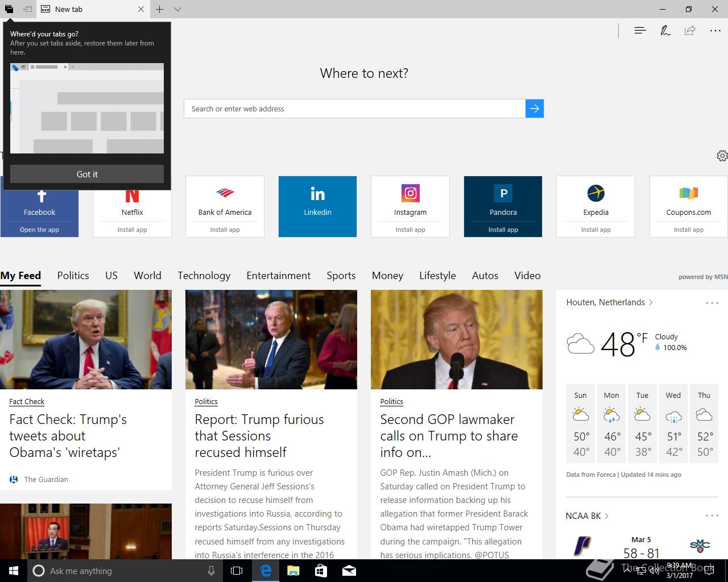This screenshot has width=728, height=582.
Task: Click the Make a Web Note pen icon
Action: point(665,31)
